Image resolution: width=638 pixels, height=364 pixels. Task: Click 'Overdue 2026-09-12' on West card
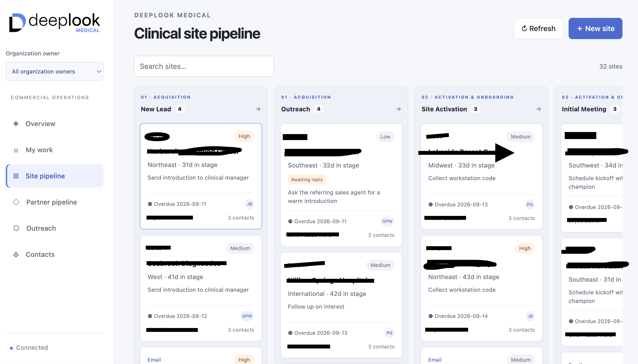[x=177, y=316]
